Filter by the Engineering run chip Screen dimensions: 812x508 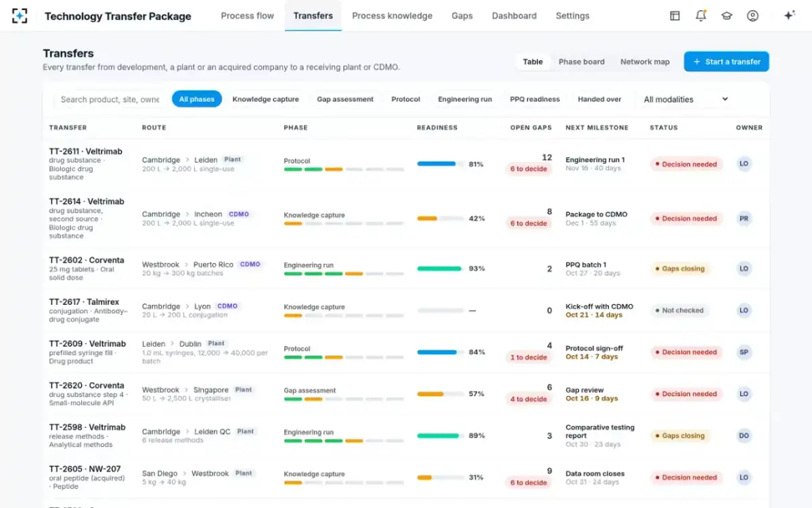(465, 99)
